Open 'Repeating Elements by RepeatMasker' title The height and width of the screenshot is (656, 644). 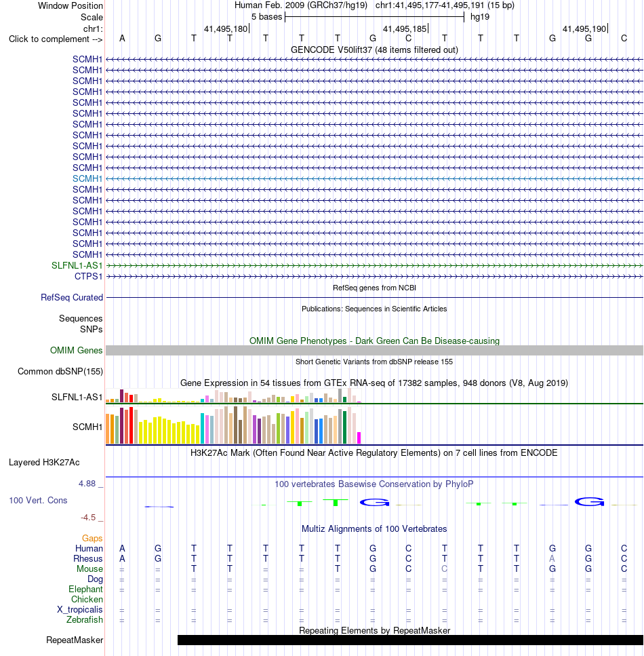pyautogui.click(x=374, y=630)
